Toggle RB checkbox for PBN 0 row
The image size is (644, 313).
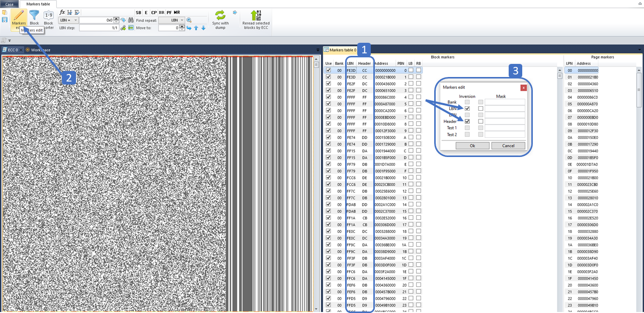[419, 70]
